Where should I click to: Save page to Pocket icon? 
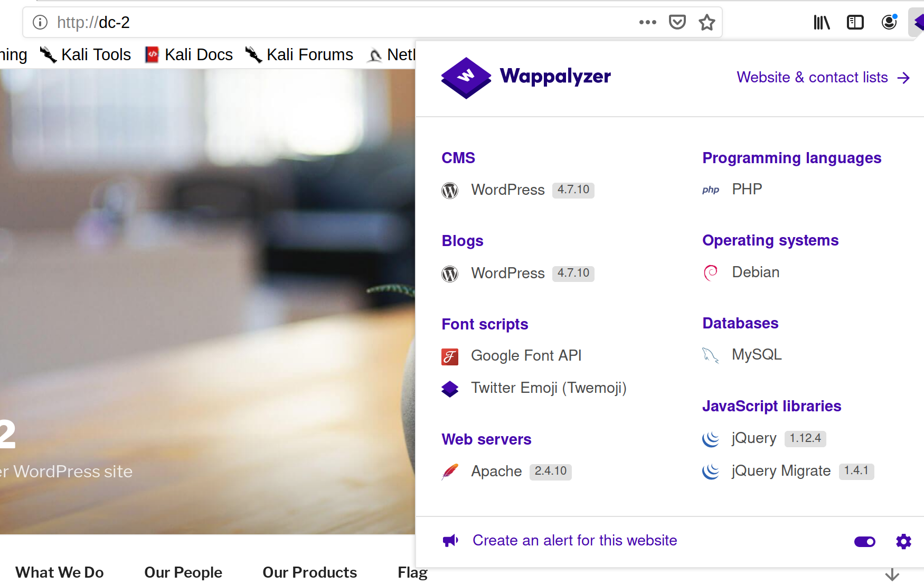point(677,22)
